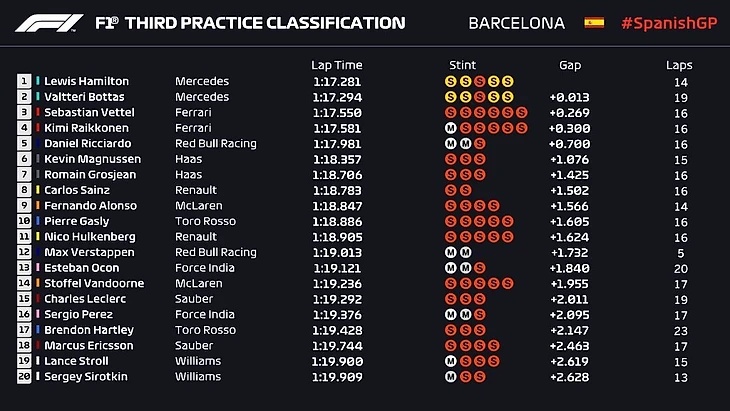This screenshot has height=411, width=730.
Task: Select the Laps column header
Action: [x=679, y=65]
